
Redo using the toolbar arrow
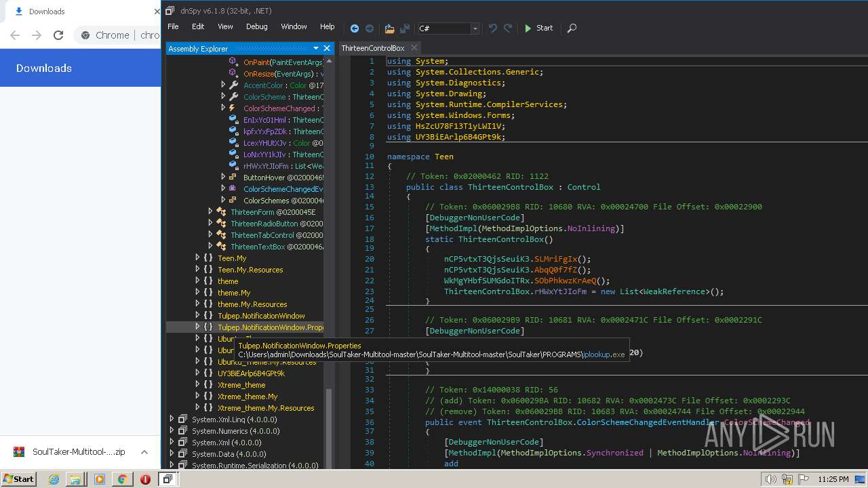[508, 28]
